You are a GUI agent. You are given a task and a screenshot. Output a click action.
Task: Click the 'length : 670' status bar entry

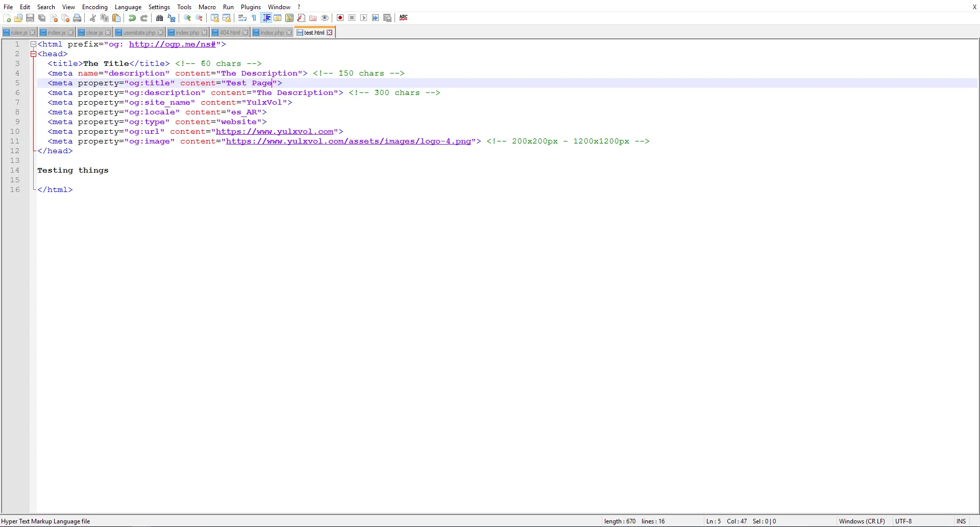(620, 521)
